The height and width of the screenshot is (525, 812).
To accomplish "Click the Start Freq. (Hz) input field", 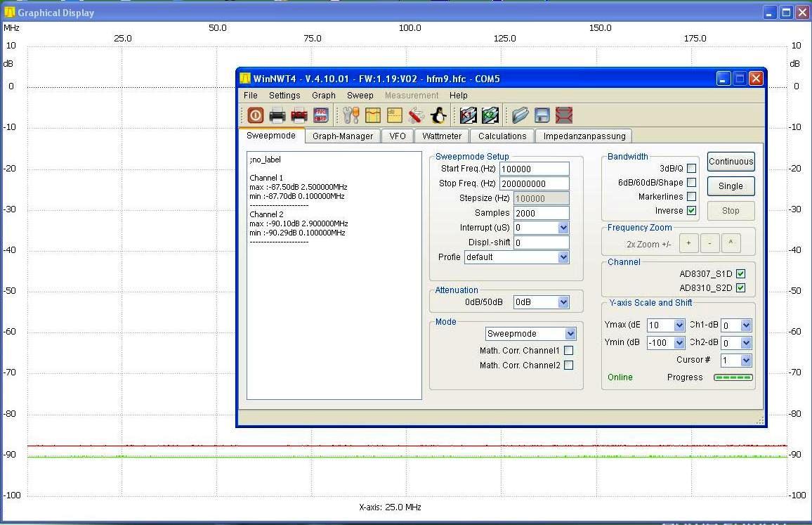I will (x=534, y=169).
